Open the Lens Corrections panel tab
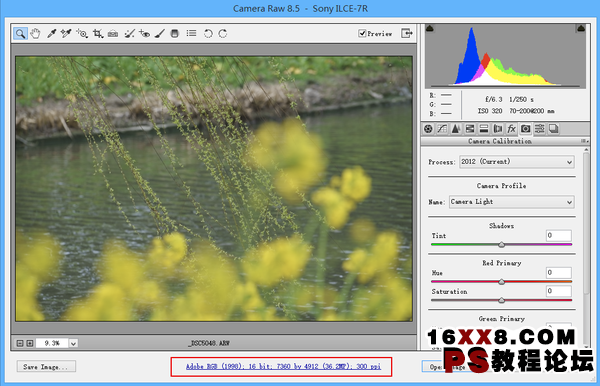The image size is (600, 386). coord(497,129)
